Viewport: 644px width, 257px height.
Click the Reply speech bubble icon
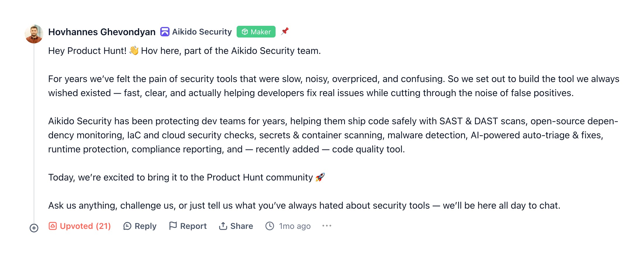pyautogui.click(x=127, y=226)
